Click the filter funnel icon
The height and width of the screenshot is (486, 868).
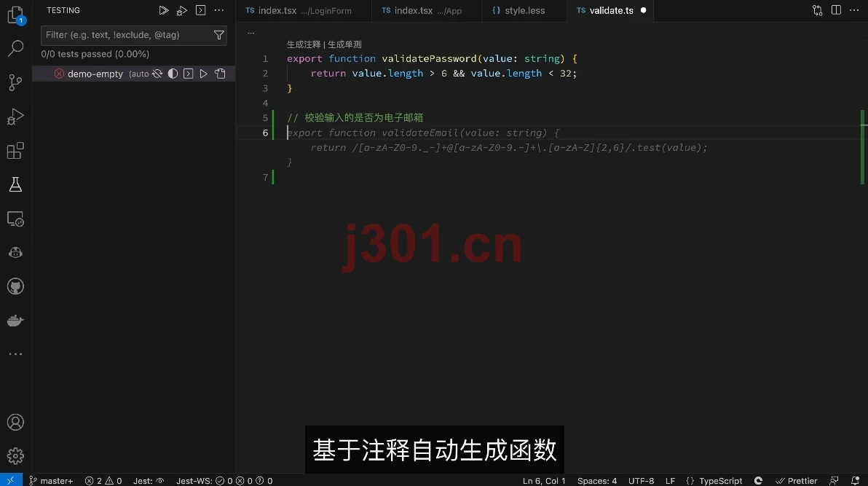[219, 35]
